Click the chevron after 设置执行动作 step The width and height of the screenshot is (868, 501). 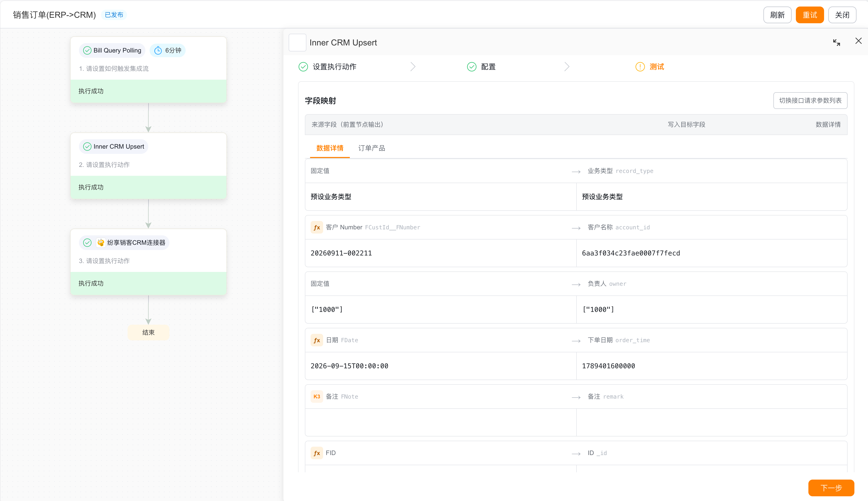(x=413, y=67)
